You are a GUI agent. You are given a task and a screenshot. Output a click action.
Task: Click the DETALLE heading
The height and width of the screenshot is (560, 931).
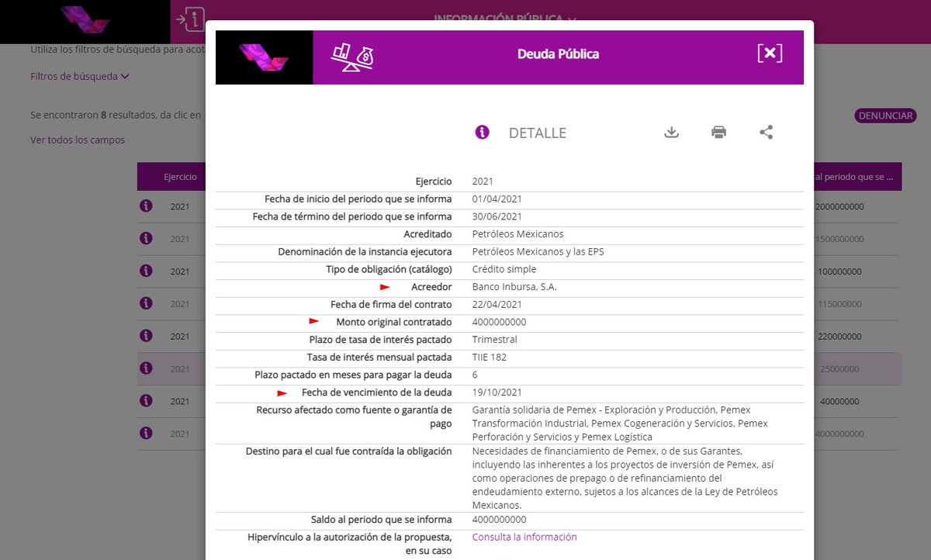538,133
